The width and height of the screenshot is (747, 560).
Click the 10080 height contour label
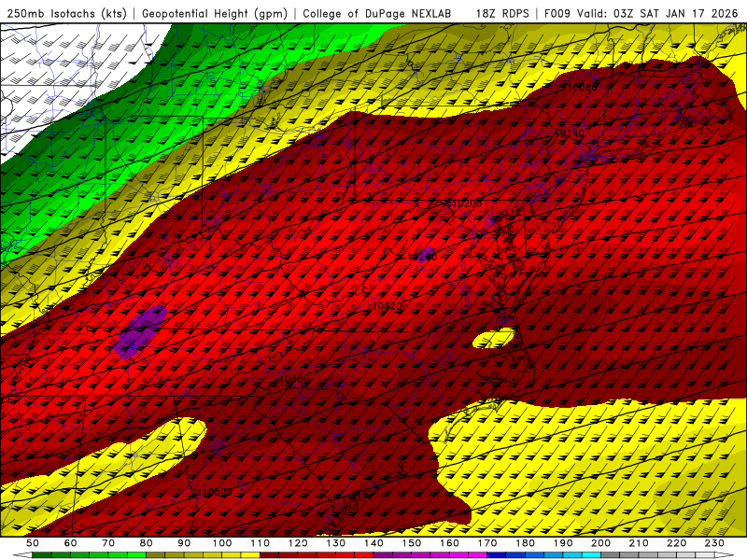pos(582,87)
